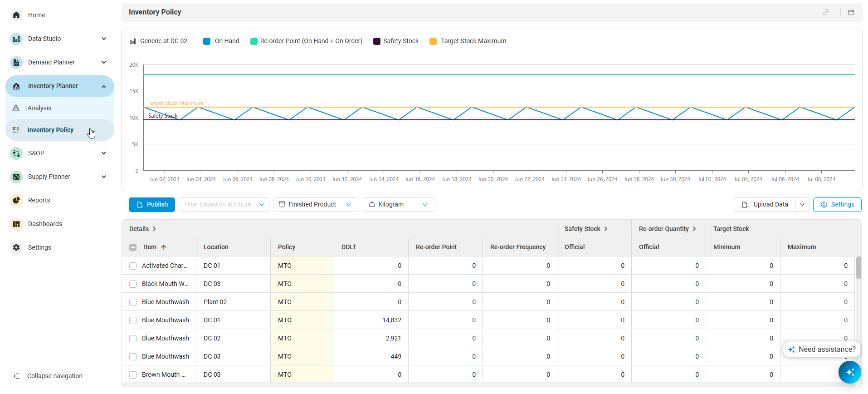Screen dimensions: 868x394
Task: Click the DDLT value 449
Action: [x=396, y=356]
